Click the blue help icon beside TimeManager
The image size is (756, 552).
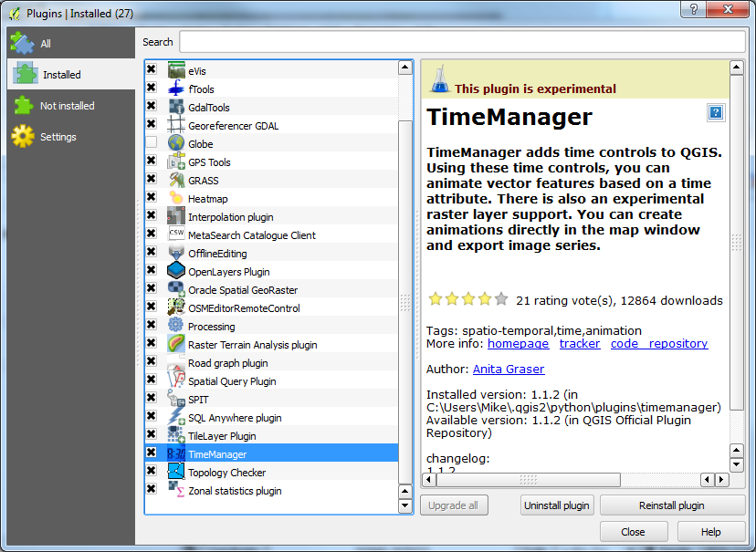[x=715, y=112]
